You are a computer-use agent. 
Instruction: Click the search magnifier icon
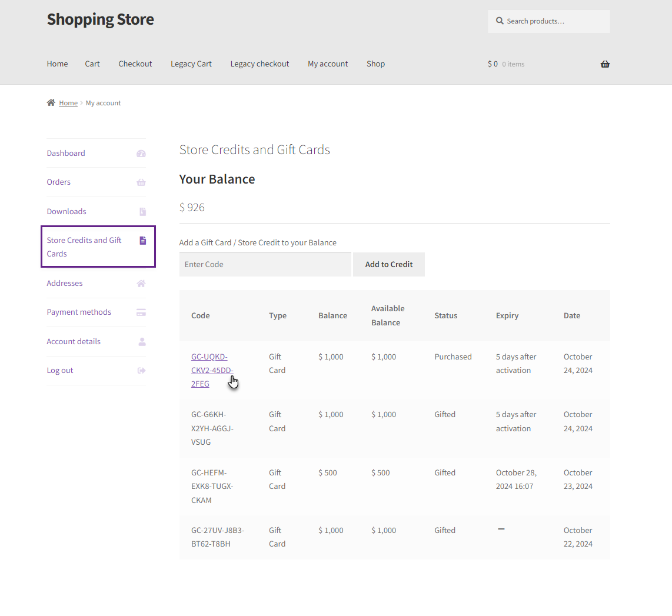coord(500,21)
